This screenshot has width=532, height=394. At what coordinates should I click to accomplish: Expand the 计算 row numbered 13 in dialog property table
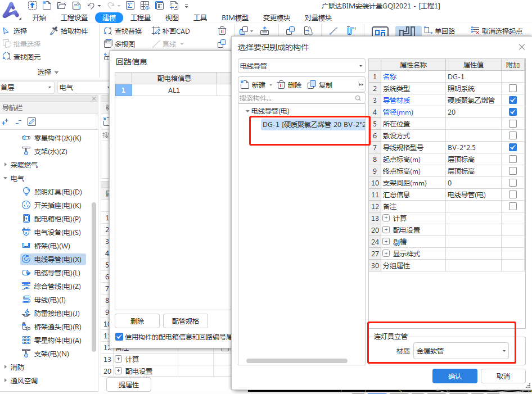[x=386, y=218]
